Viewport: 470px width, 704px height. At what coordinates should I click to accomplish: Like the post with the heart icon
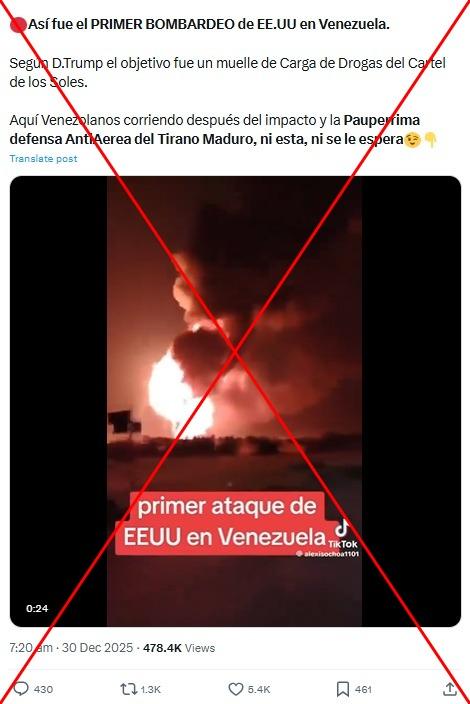(236, 689)
